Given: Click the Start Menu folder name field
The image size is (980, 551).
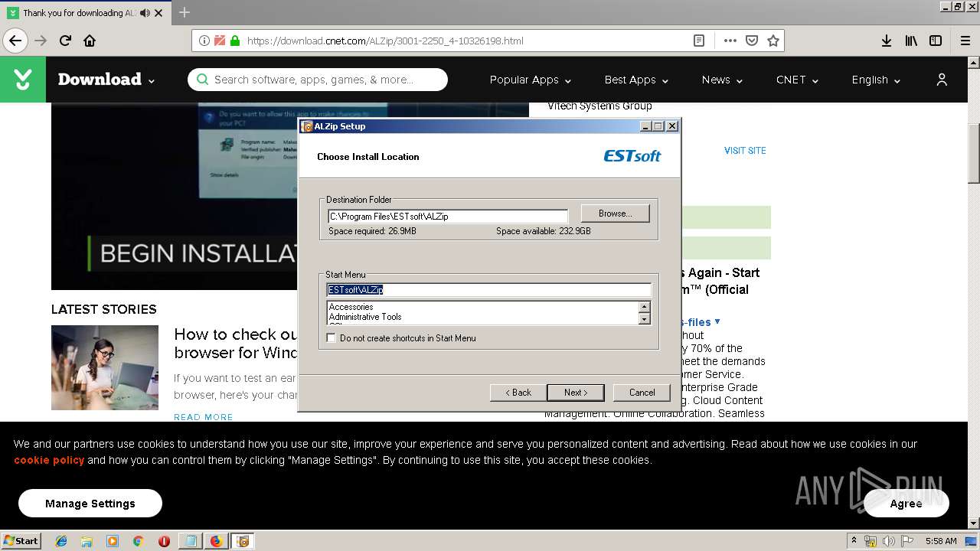Looking at the screenshot, I should pos(489,290).
